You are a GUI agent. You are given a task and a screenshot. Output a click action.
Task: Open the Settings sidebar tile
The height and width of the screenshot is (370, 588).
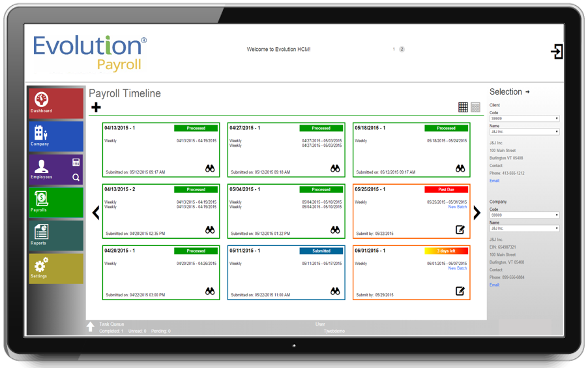[x=56, y=269]
